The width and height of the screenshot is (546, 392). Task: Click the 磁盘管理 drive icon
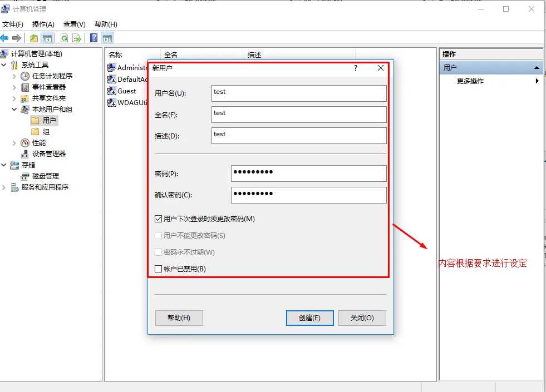point(24,176)
